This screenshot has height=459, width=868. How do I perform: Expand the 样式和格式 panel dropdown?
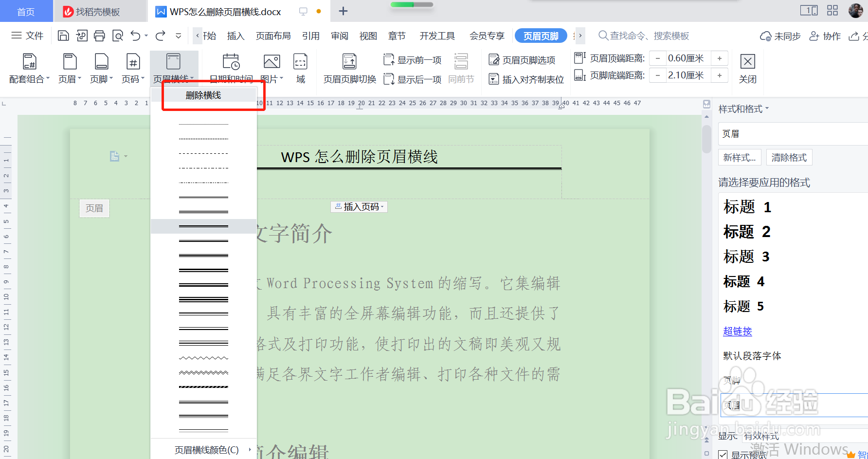pos(767,108)
